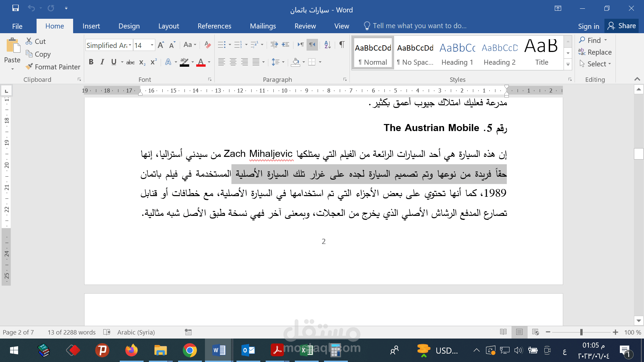Click the macro recording status icon
The image size is (644, 362).
click(x=188, y=332)
